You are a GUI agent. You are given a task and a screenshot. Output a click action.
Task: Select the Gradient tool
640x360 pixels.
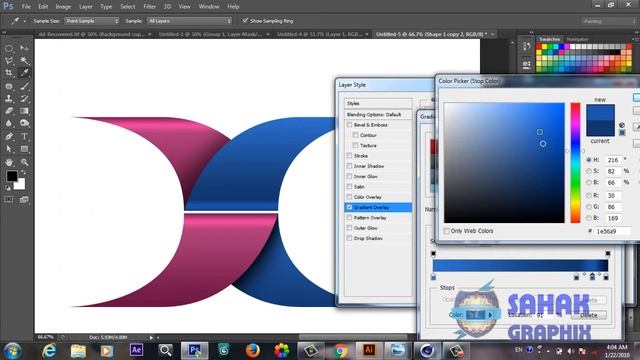(x=24, y=111)
